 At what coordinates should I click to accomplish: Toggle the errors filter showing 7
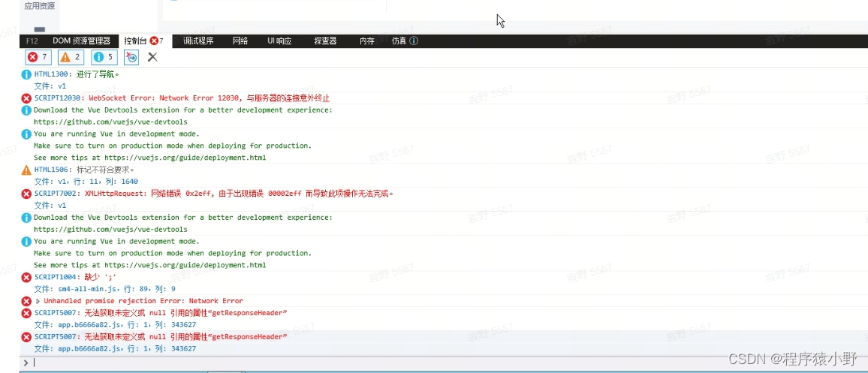coord(38,57)
